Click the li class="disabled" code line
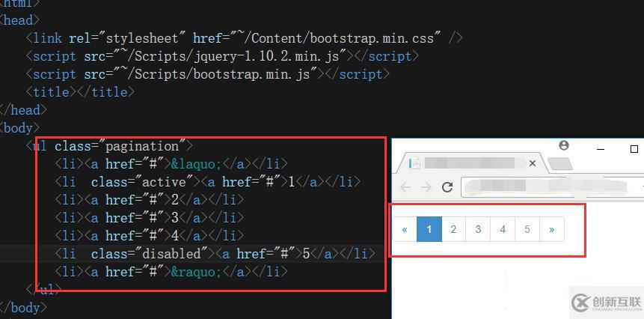644x319 pixels. pyautogui.click(x=215, y=254)
